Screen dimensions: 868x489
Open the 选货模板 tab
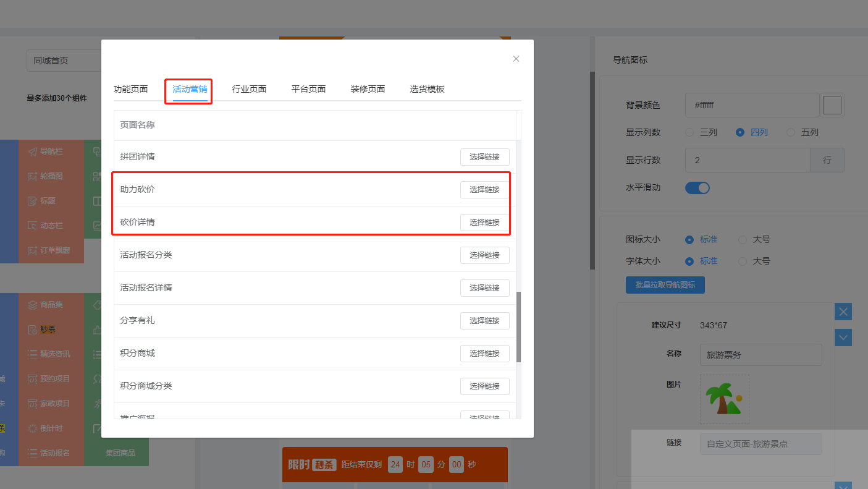point(427,89)
